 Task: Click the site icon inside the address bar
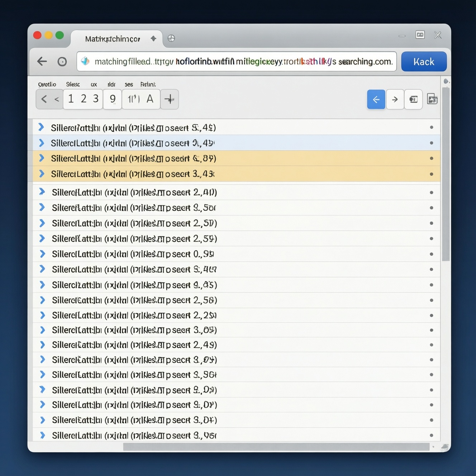click(85, 61)
